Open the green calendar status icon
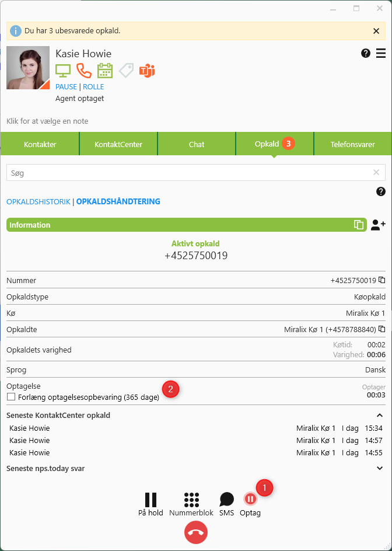 coord(104,71)
